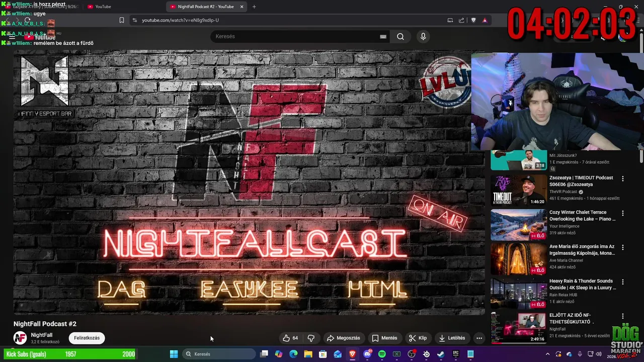Screen dimensions: 644x362
Task: Click the Klip clip button
Action: (x=418, y=338)
